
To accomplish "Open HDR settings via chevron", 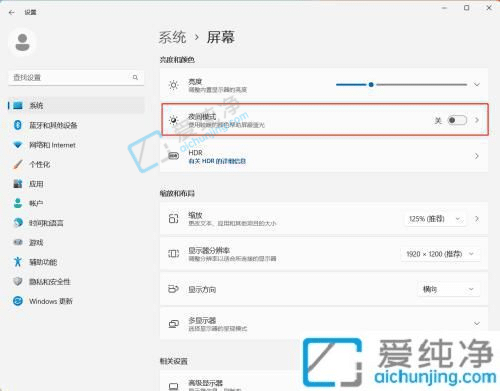I will tap(477, 156).
